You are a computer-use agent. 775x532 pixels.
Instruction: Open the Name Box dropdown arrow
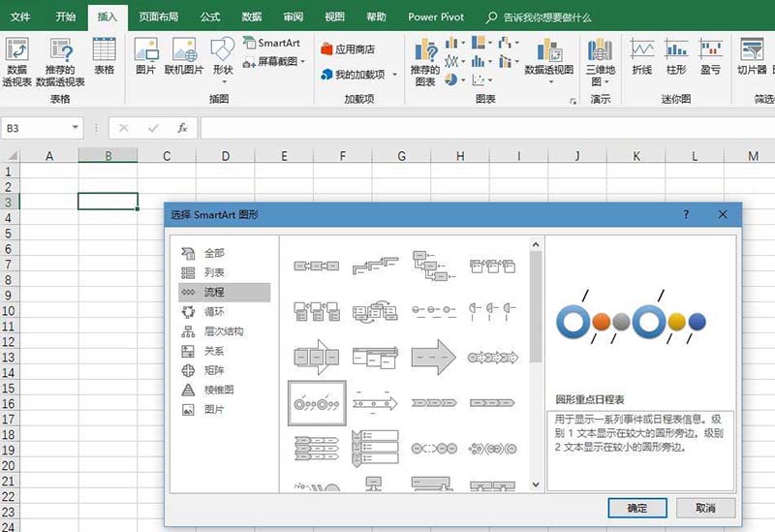coord(76,128)
